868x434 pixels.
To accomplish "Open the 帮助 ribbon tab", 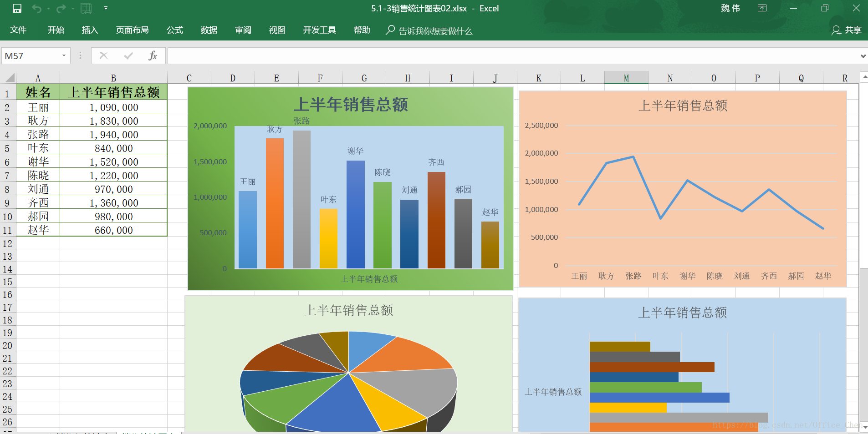I will pyautogui.click(x=362, y=30).
